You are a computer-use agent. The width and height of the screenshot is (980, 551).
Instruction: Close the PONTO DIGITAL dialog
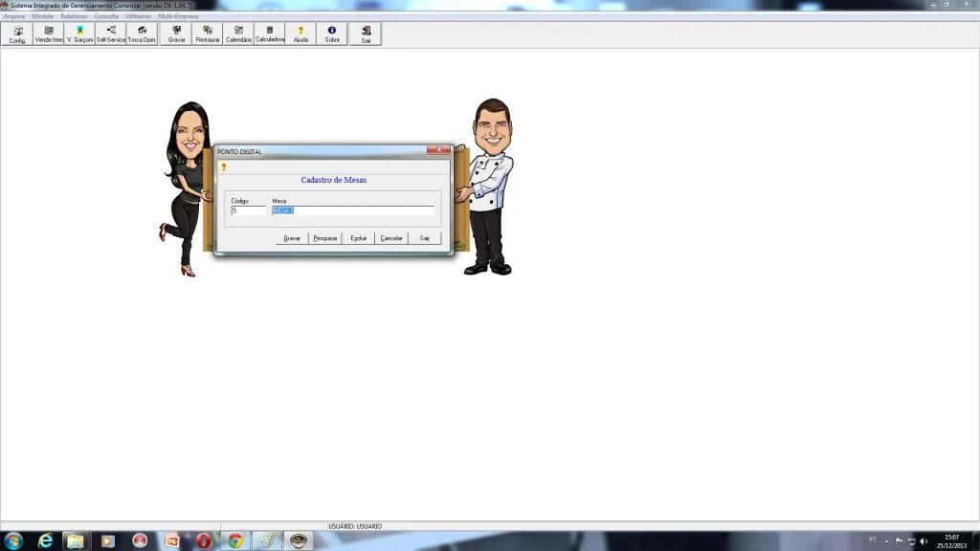coord(438,150)
